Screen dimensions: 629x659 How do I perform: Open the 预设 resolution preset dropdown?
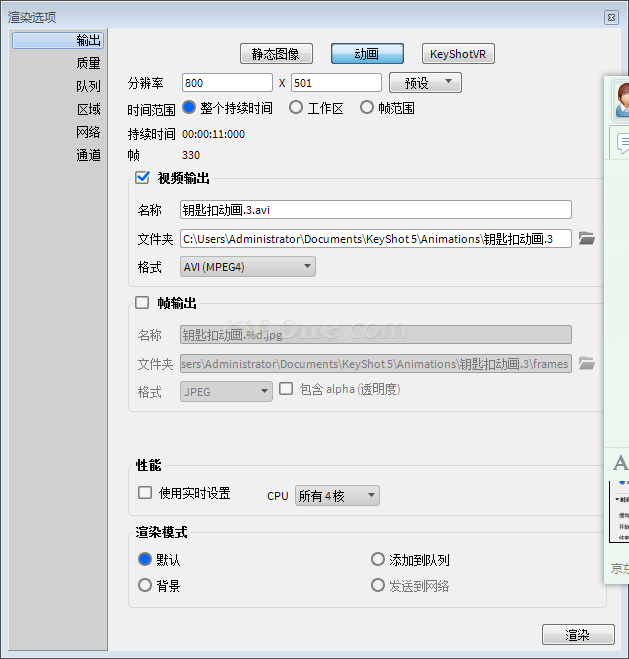(425, 83)
